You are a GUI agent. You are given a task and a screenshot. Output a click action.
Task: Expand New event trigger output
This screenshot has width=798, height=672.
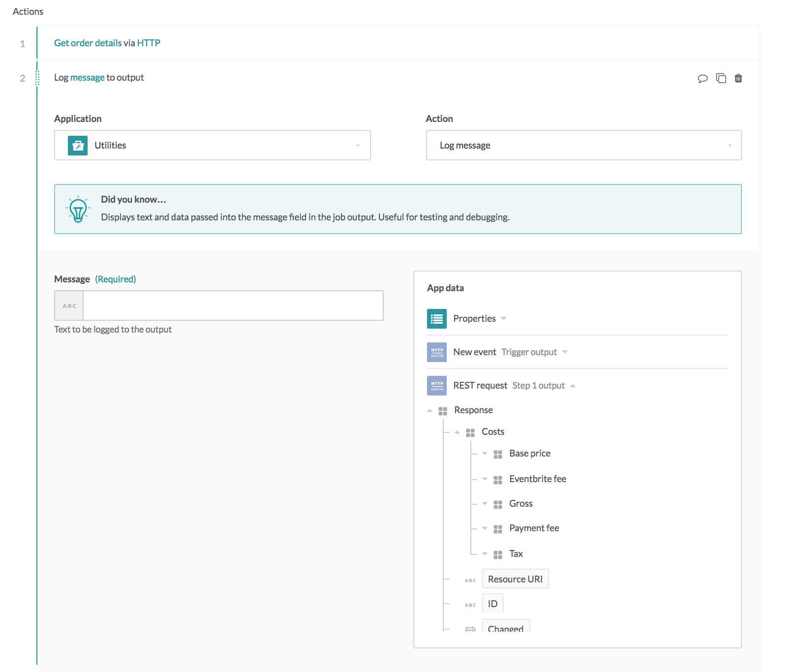pos(564,352)
